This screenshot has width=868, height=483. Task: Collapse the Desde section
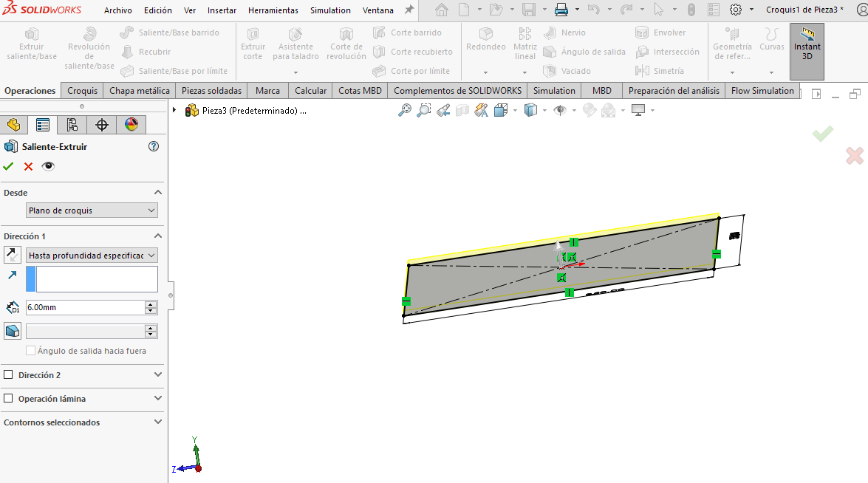[158, 193]
